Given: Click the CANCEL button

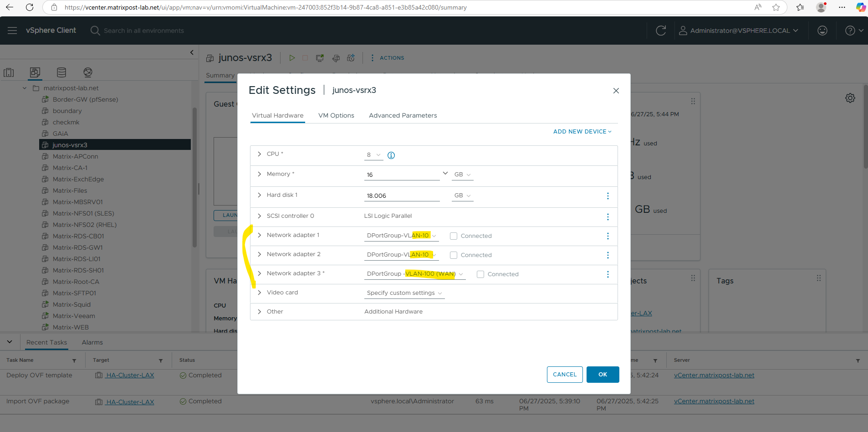Looking at the screenshot, I should (565, 375).
